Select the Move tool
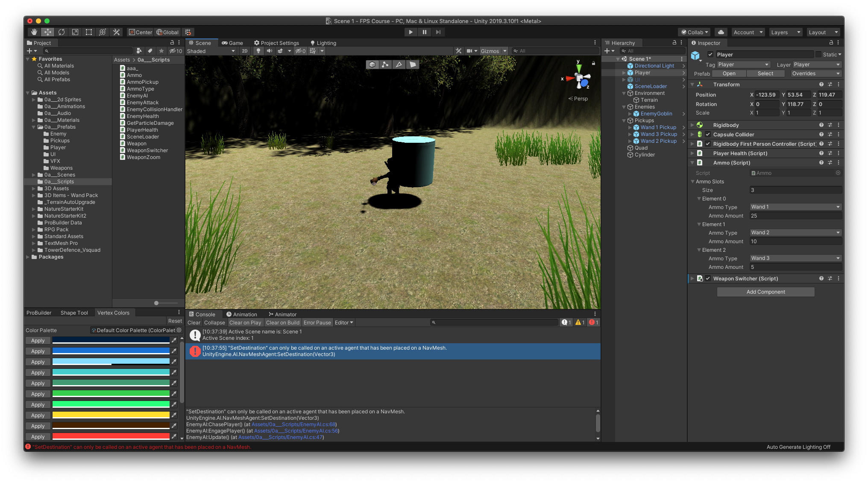Screen dimensions: 868x483 (x=48, y=32)
